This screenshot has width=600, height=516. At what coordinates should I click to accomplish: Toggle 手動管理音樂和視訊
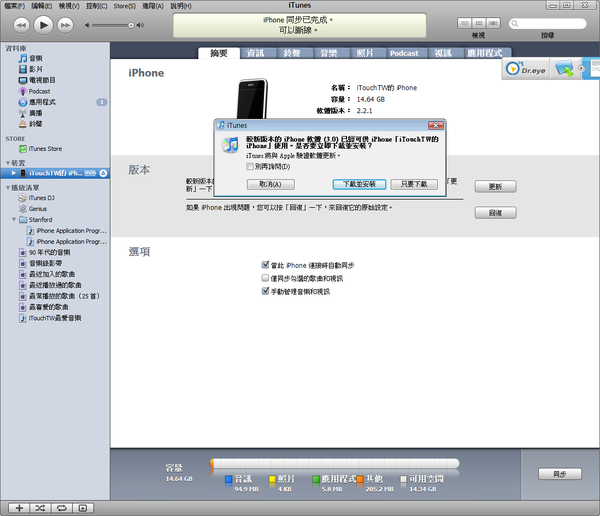click(x=265, y=291)
